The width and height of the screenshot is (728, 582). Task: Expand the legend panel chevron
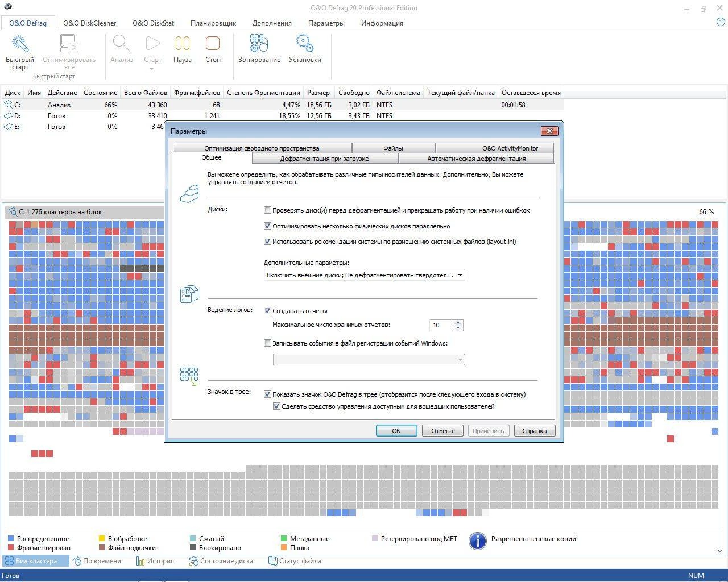[720, 550]
